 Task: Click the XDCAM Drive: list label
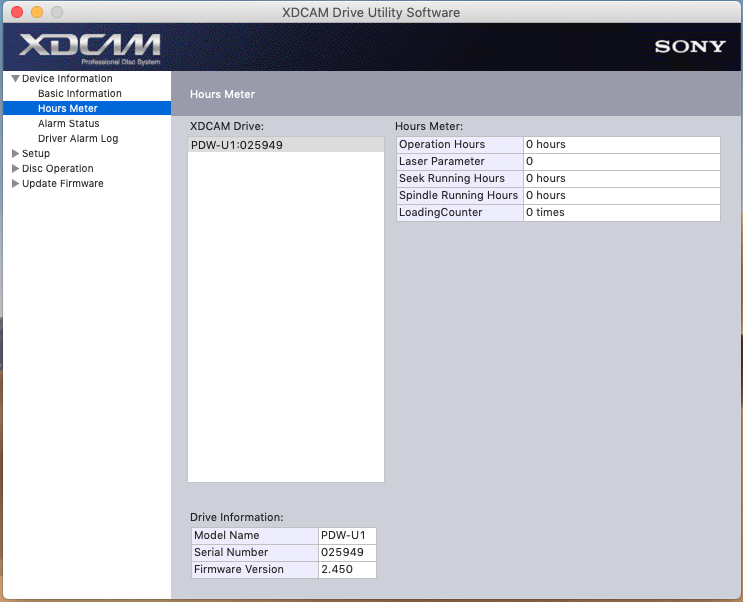click(227, 127)
